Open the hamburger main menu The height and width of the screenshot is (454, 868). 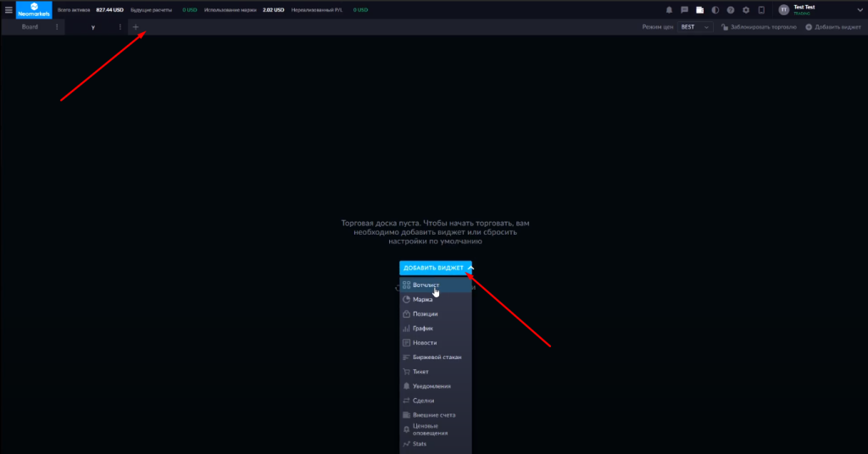[x=8, y=10]
